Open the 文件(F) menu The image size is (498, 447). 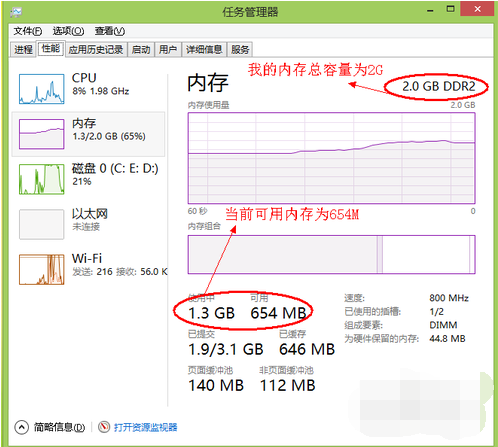[28, 31]
